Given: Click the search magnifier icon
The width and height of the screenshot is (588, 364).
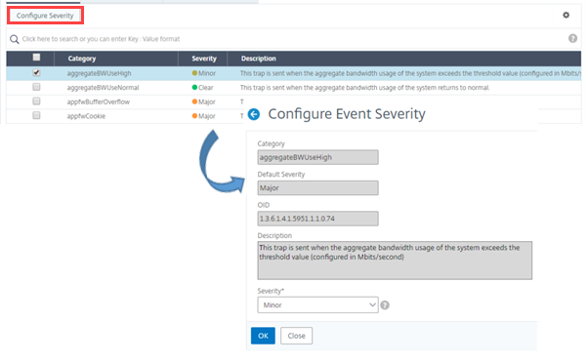Looking at the screenshot, I should (15, 39).
